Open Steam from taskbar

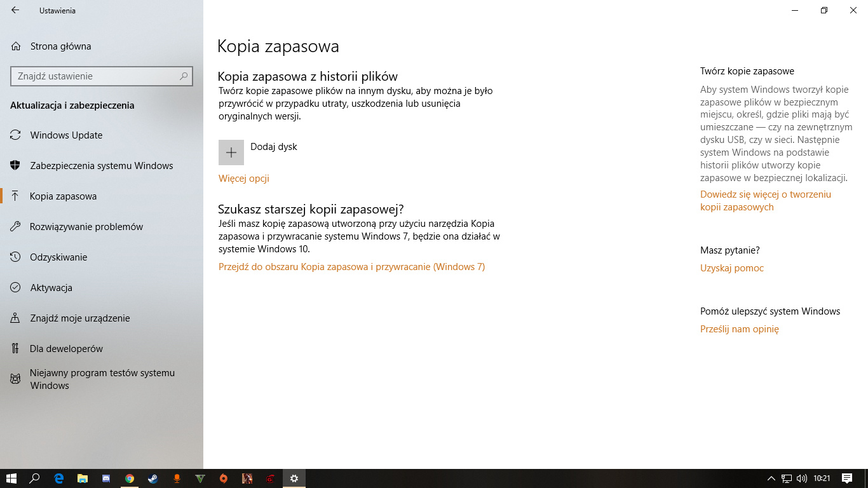tap(153, 478)
